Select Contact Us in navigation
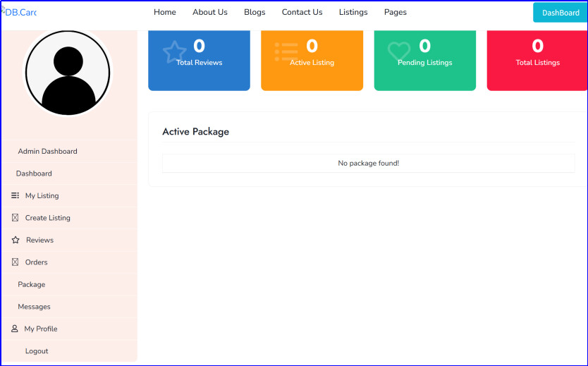 [x=302, y=12]
